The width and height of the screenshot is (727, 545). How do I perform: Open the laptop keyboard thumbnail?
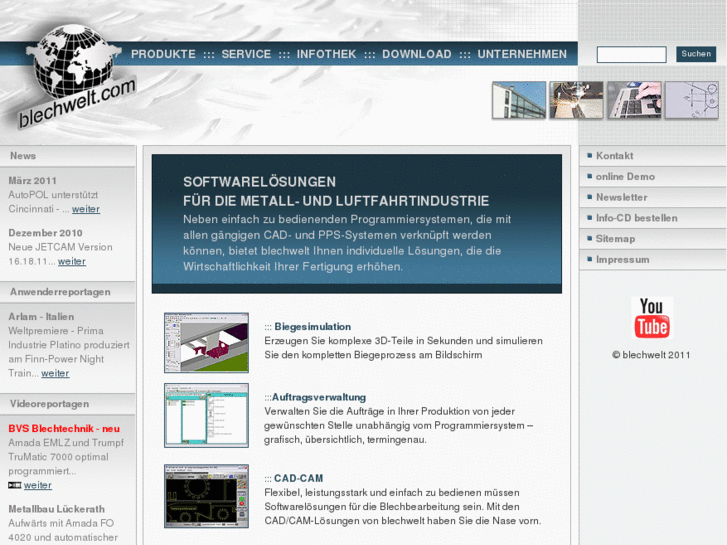pyautogui.click(x=634, y=100)
